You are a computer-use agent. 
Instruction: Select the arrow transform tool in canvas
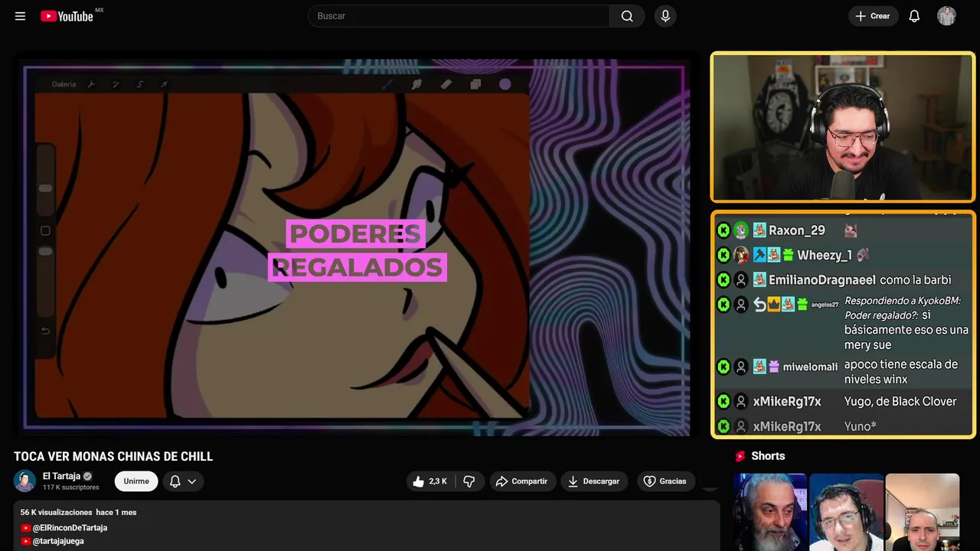164,84
